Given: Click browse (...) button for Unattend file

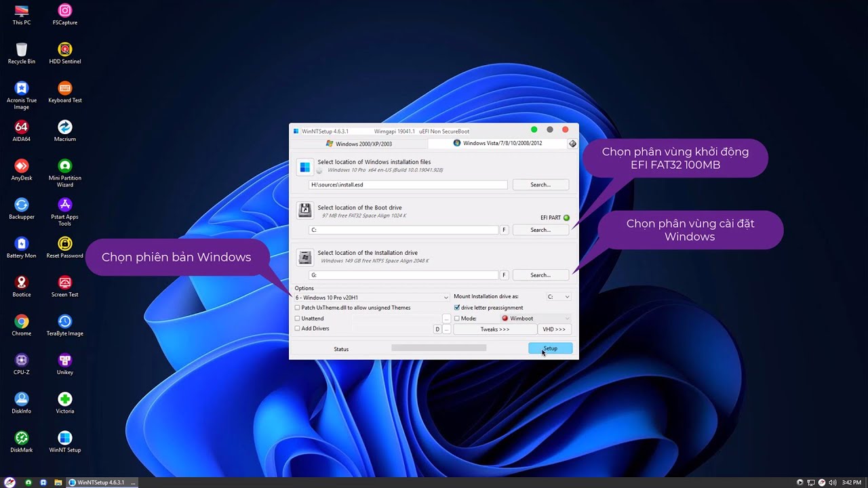Looking at the screenshot, I should [446, 319].
